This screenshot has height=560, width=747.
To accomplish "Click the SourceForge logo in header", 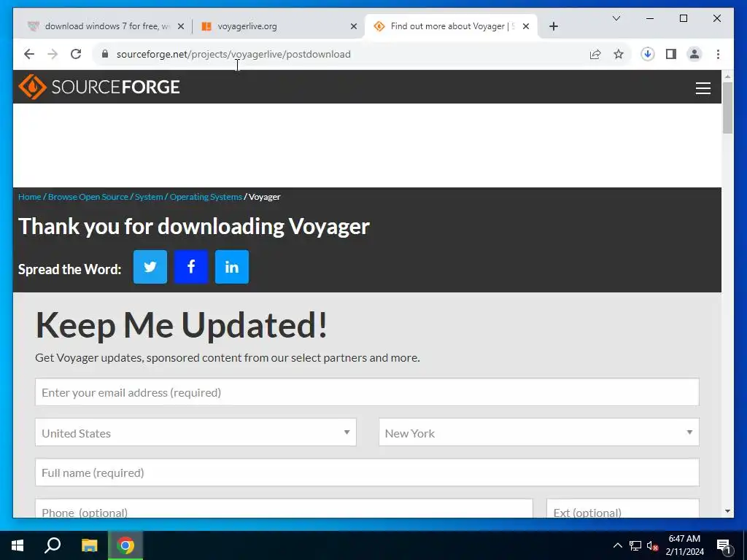I will click(99, 87).
